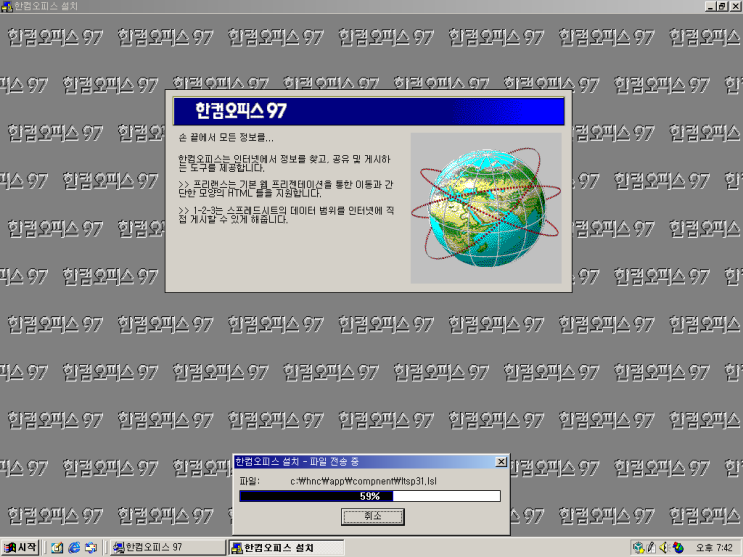Image resolution: width=743 pixels, height=557 pixels.
Task: Click the 1-2-3 spreadsheet description paragraph
Action: [286, 215]
